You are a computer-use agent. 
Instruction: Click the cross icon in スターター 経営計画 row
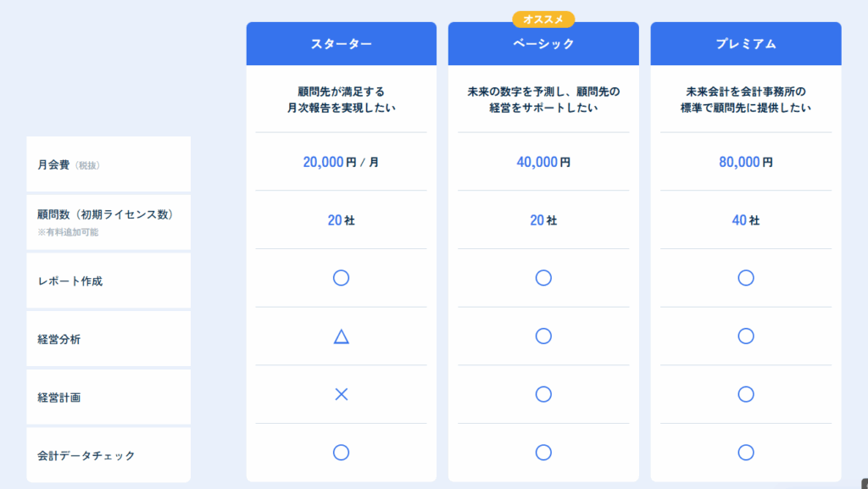pos(342,394)
